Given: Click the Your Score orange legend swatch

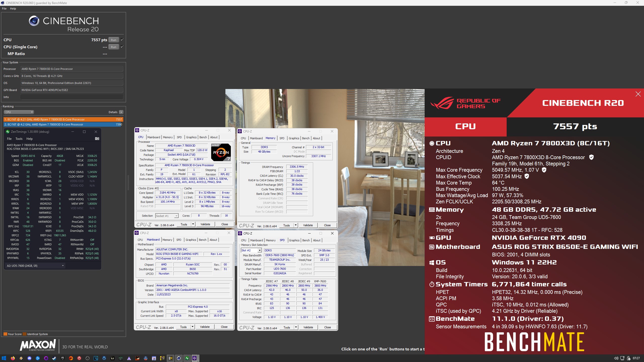Looking at the screenshot, I should (x=5, y=334).
